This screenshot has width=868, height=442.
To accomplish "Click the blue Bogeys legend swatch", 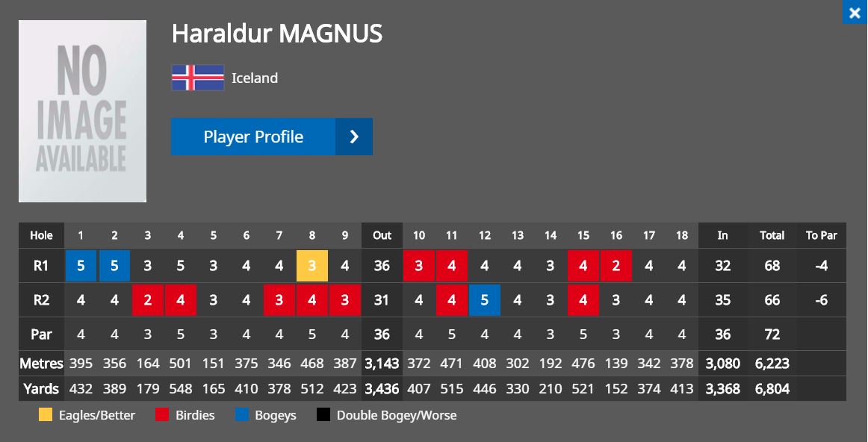I will (242, 415).
